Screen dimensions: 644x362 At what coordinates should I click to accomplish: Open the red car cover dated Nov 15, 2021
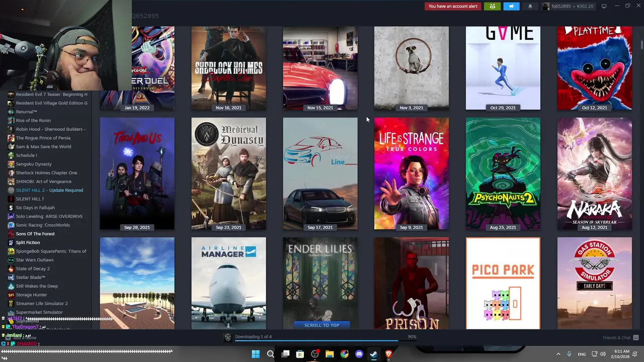320,68
